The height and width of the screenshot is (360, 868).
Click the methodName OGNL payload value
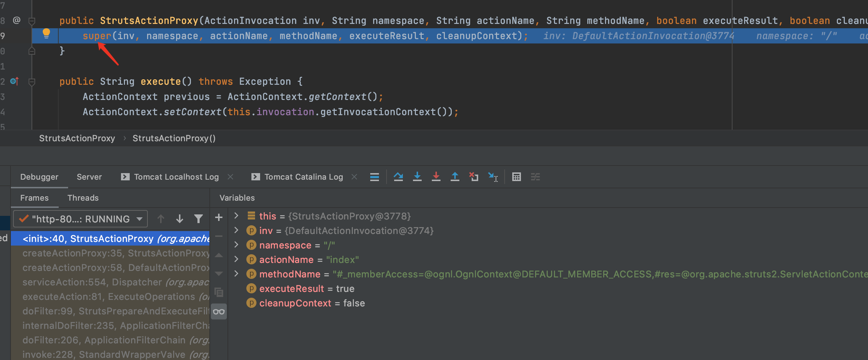click(x=600, y=274)
